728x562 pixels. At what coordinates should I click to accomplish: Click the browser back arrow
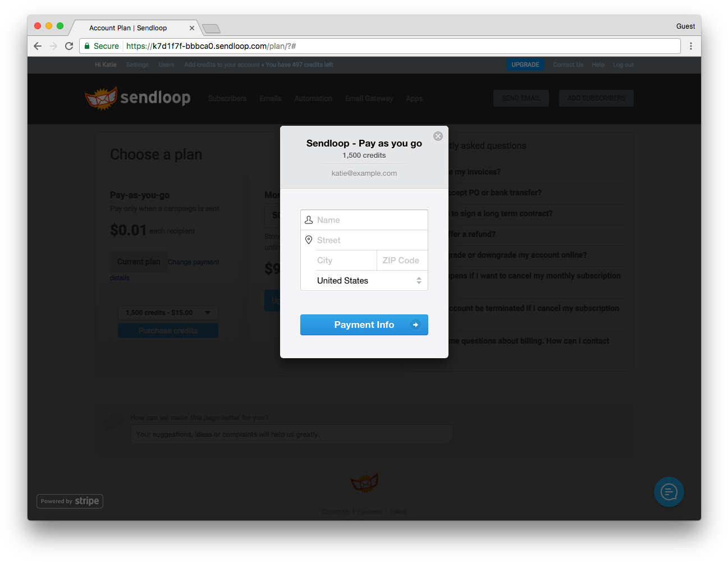coord(38,46)
